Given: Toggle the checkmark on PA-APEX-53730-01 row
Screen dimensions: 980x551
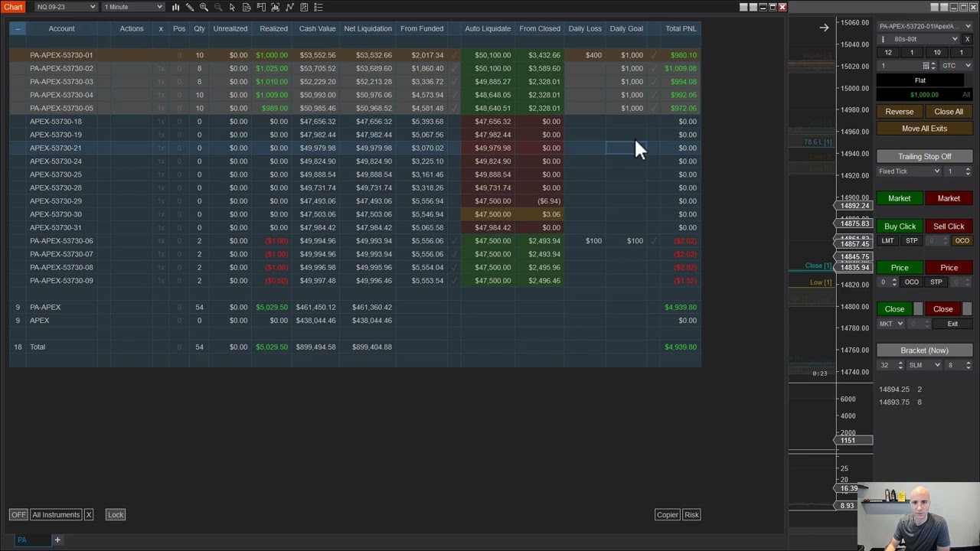Looking at the screenshot, I should click(454, 55).
